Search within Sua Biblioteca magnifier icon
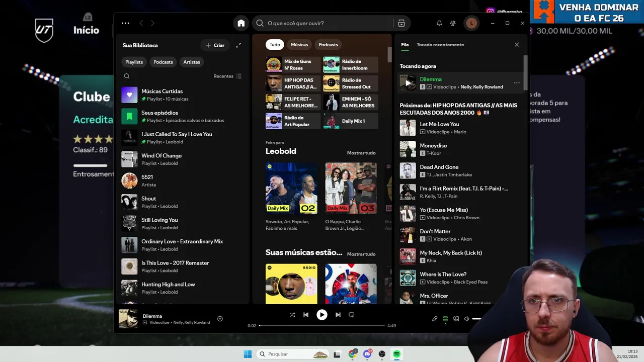644x362 pixels. tap(127, 76)
